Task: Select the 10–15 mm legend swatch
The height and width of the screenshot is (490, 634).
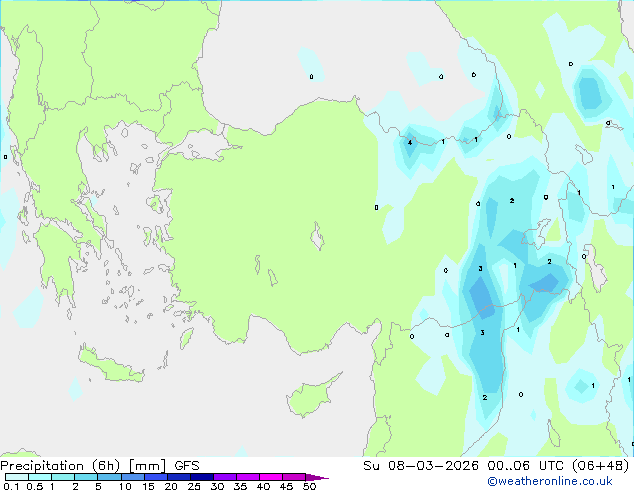Action: point(132,477)
